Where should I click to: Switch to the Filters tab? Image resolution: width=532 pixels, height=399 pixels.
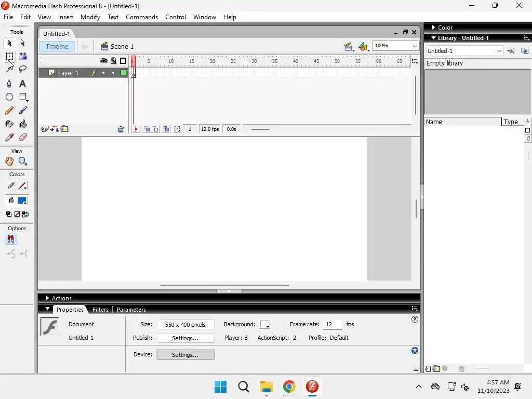coord(100,310)
